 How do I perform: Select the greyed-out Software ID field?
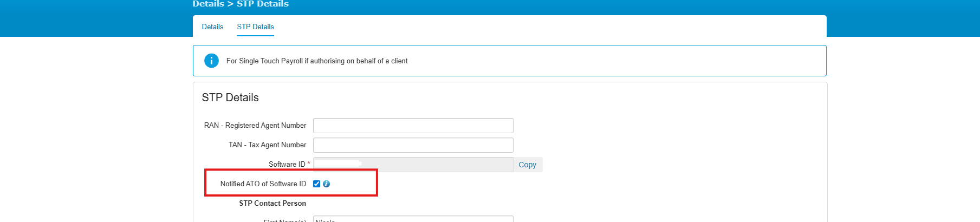coord(413,165)
